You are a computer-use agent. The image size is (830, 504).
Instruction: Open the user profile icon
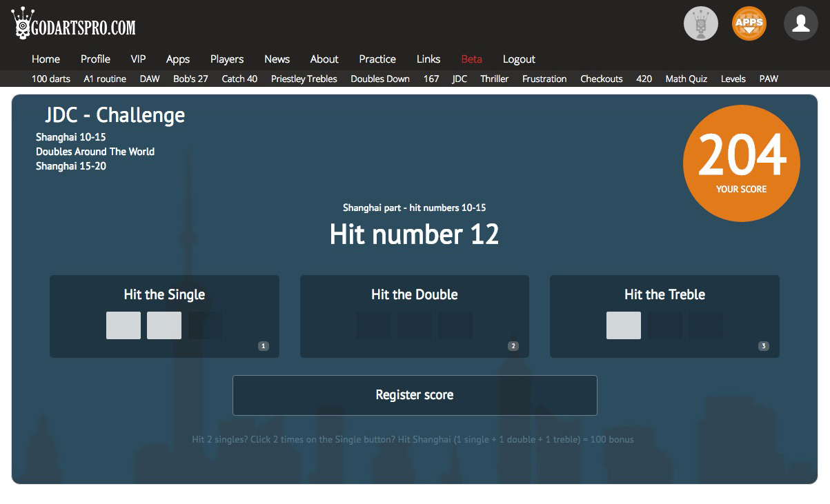coord(800,23)
